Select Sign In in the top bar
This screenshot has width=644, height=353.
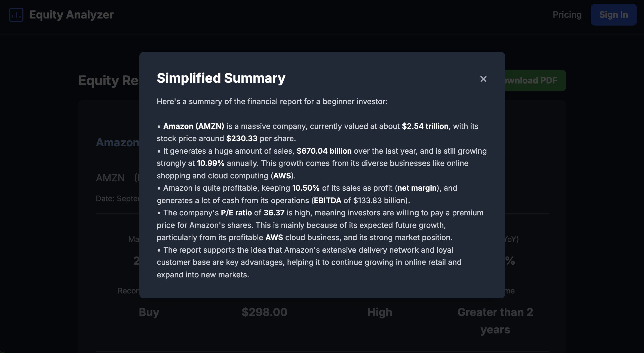[613, 15]
